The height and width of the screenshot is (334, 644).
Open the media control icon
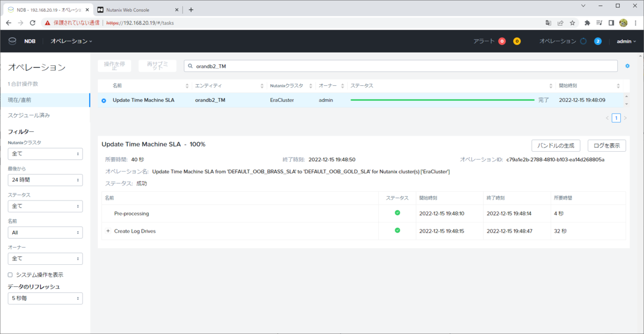pos(599,23)
